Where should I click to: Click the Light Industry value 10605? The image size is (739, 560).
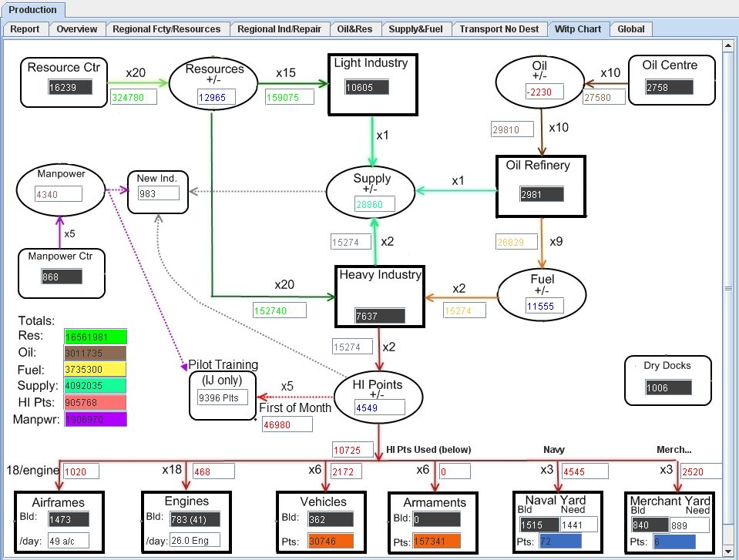pyautogui.click(x=367, y=87)
